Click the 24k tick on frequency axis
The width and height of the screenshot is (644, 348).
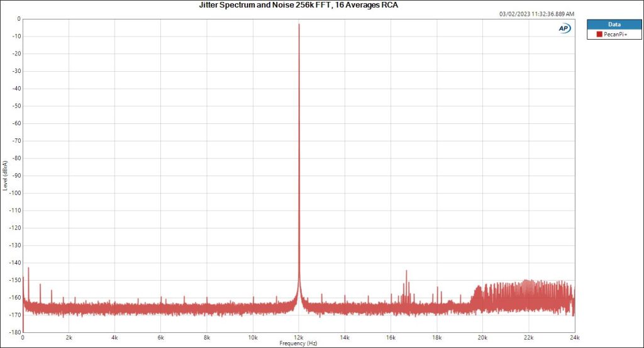click(x=574, y=337)
